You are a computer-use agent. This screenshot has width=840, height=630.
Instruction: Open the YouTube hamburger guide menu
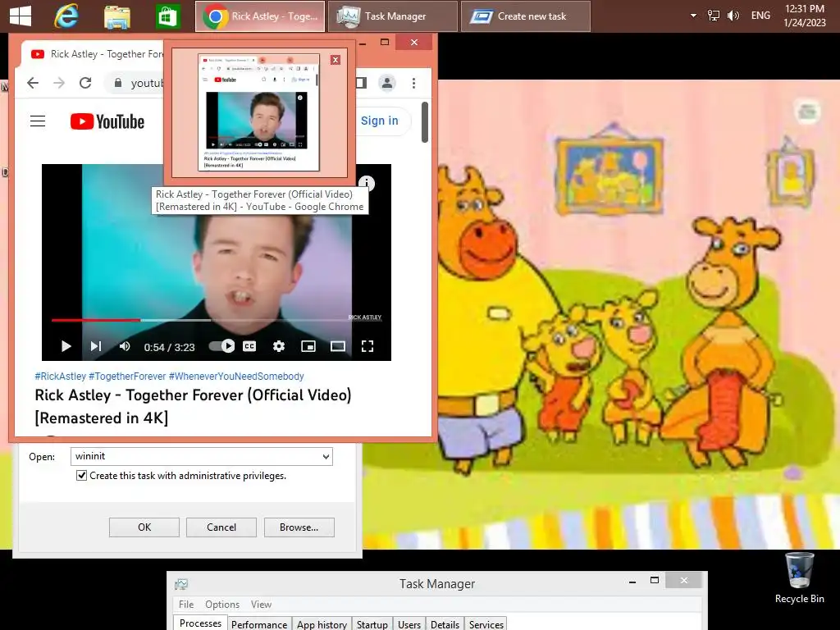(38, 121)
